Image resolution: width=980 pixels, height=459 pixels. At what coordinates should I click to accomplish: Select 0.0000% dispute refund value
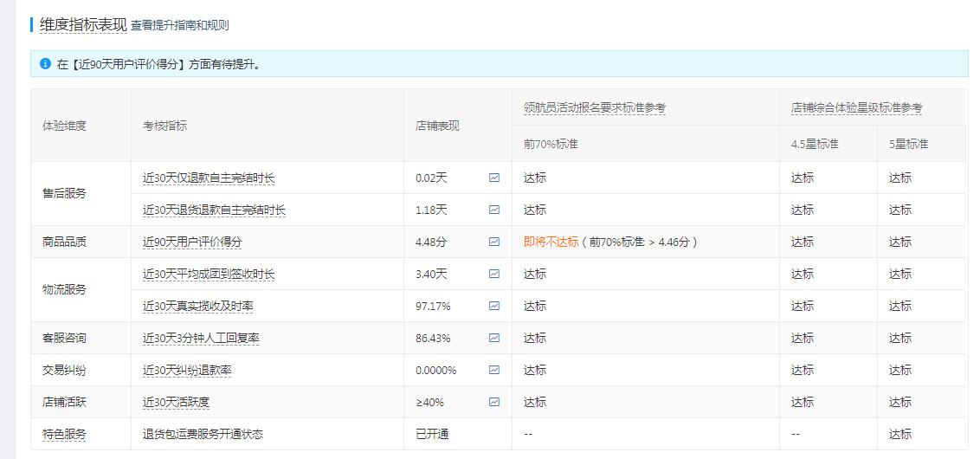(x=436, y=370)
